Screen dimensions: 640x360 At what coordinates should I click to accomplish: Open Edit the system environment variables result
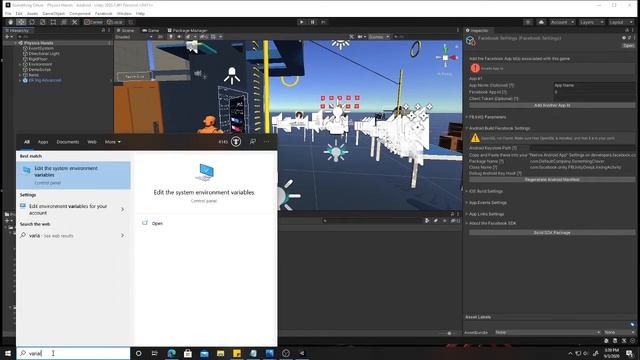pyautogui.click(x=73, y=175)
